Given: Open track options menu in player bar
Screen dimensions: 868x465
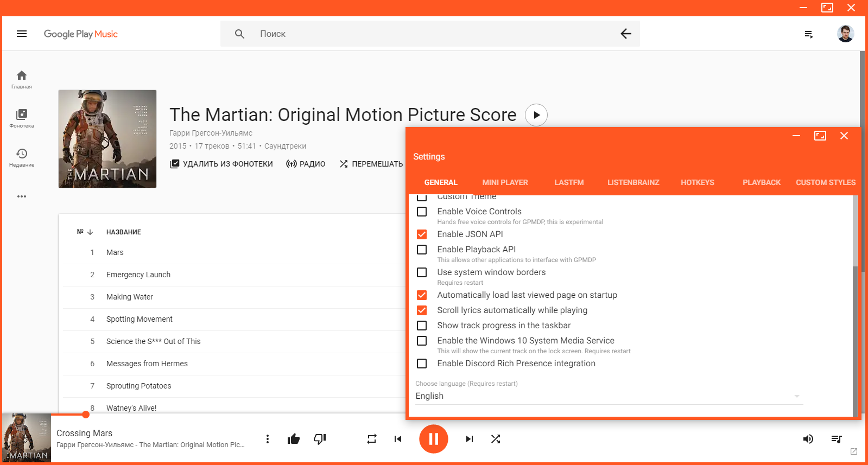Looking at the screenshot, I should (268, 439).
